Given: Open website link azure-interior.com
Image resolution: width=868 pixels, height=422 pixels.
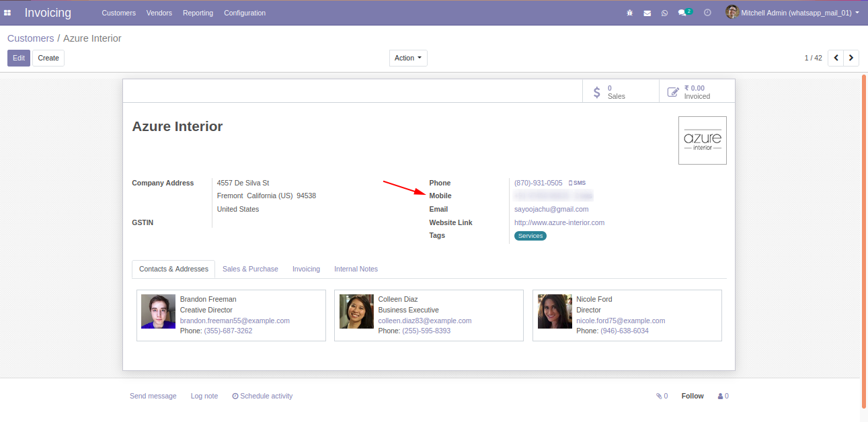Looking at the screenshot, I should coord(559,222).
